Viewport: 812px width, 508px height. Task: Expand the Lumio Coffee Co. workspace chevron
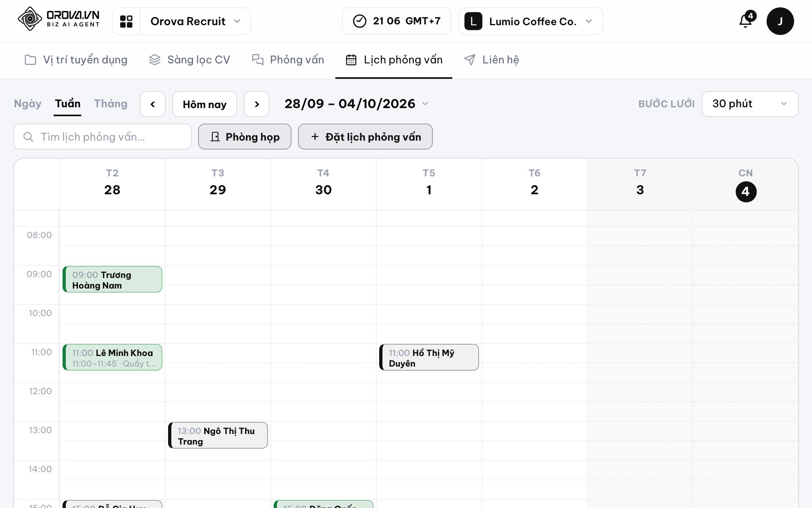tap(589, 21)
